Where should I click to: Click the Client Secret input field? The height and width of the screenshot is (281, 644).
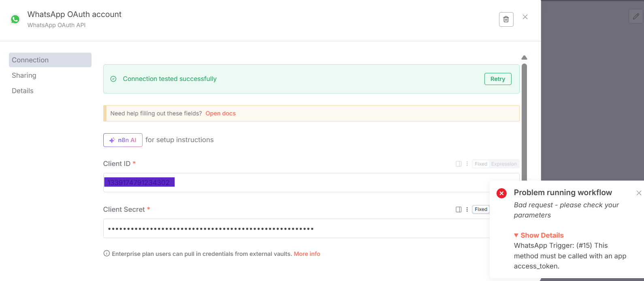click(x=296, y=228)
